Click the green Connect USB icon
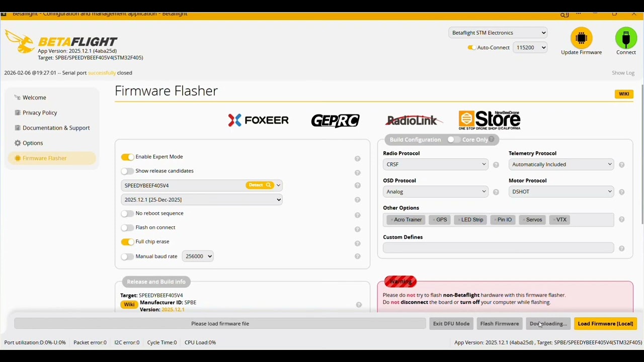The height and width of the screenshot is (362, 644). tap(626, 38)
